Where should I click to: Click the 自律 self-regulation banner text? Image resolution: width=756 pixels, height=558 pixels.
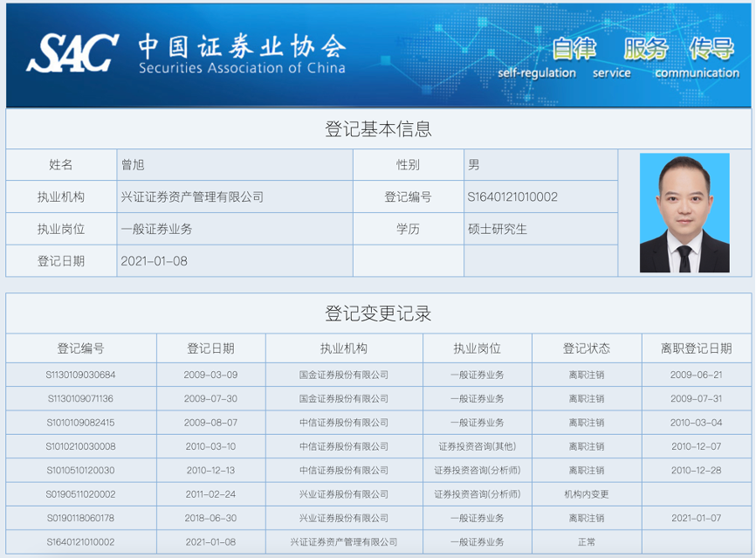click(x=574, y=49)
